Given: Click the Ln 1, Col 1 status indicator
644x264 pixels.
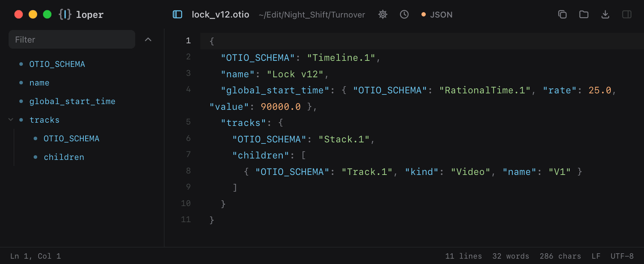Looking at the screenshot, I should click(35, 256).
